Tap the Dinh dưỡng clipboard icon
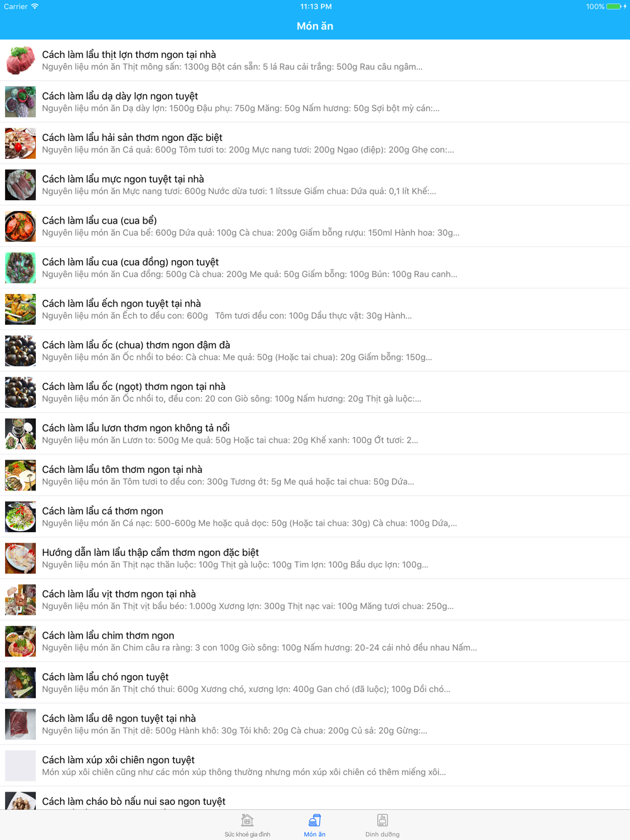Viewport: 630px width, 840px height. tap(382, 820)
